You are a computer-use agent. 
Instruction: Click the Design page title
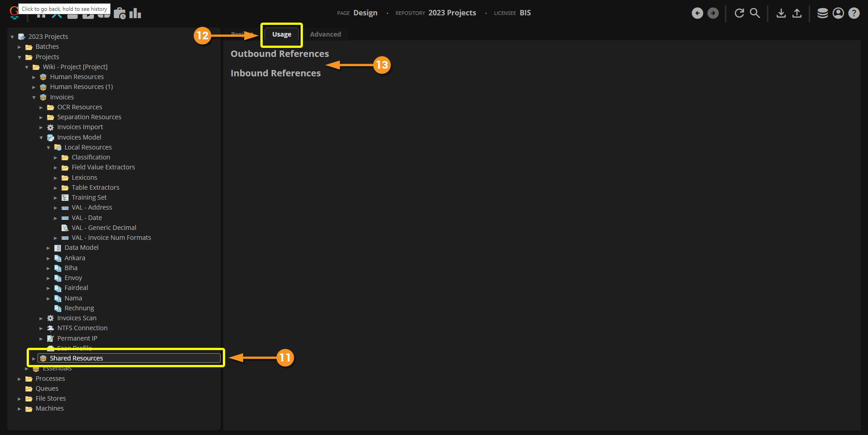[365, 13]
